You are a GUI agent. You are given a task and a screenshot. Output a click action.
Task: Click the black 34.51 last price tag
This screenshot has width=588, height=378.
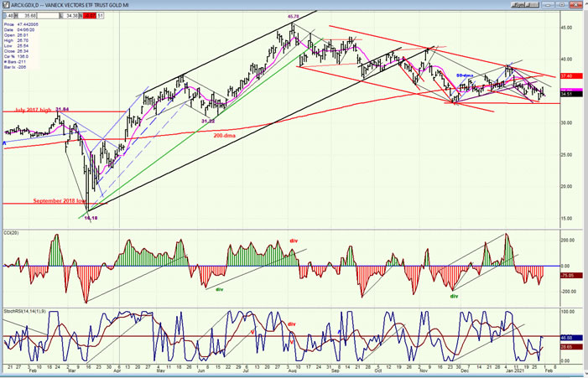point(571,94)
